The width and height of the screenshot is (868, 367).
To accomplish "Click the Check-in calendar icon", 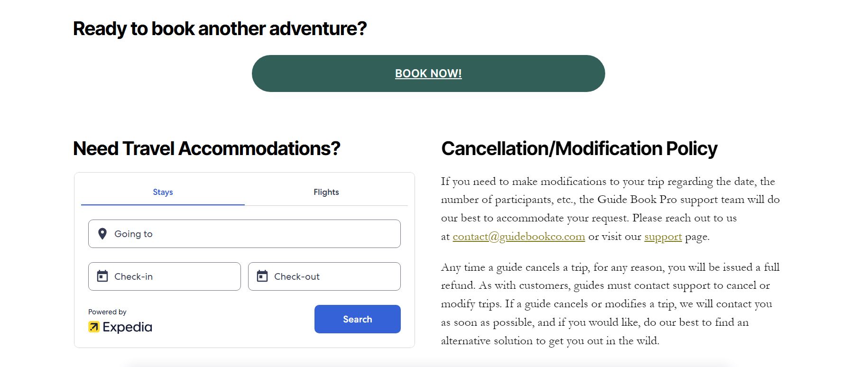I will (102, 276).
